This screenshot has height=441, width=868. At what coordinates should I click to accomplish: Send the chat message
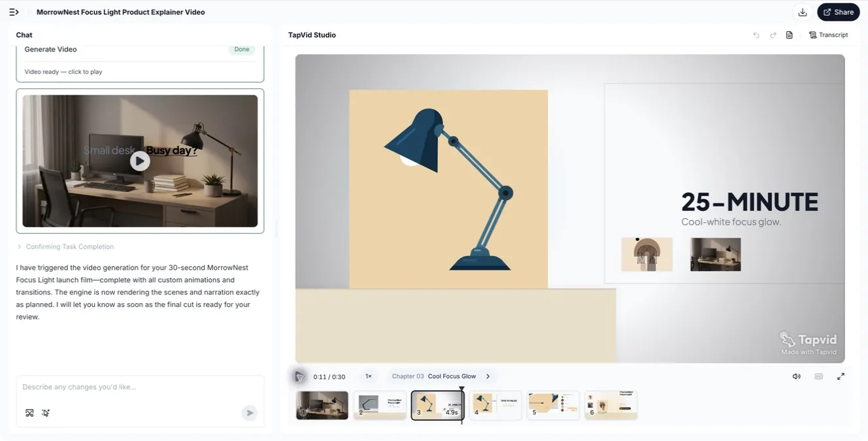(x=249, y=413)
